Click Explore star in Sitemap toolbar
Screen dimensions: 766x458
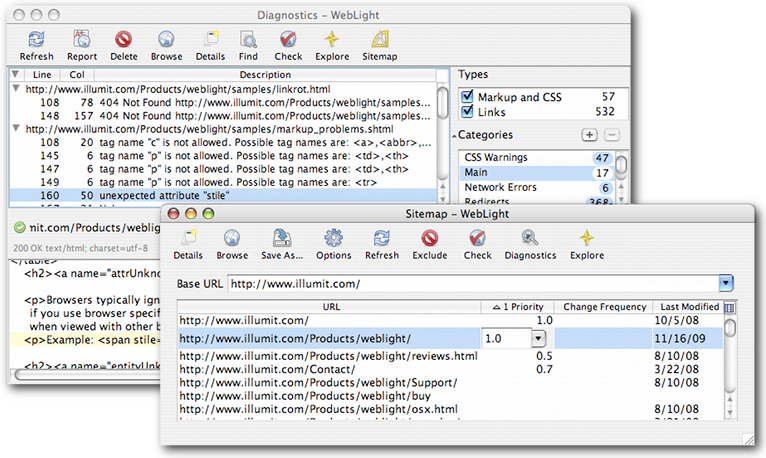587,238
